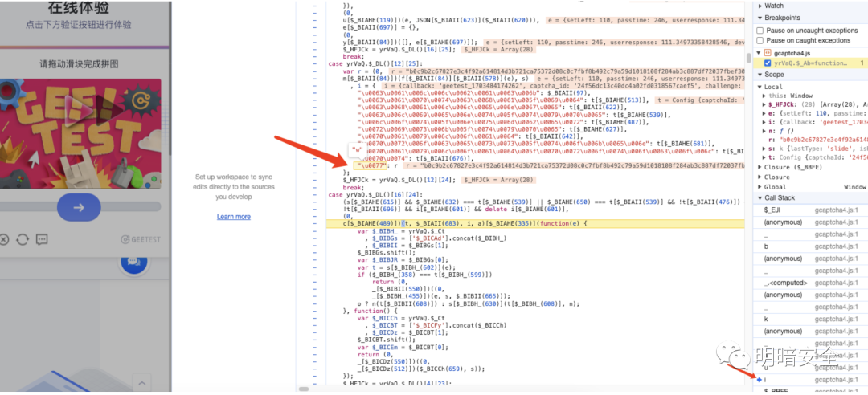This screenshot has height=395, width=868.
Task: Click the scroll-to-top chevron button on page
Action: 141,383
